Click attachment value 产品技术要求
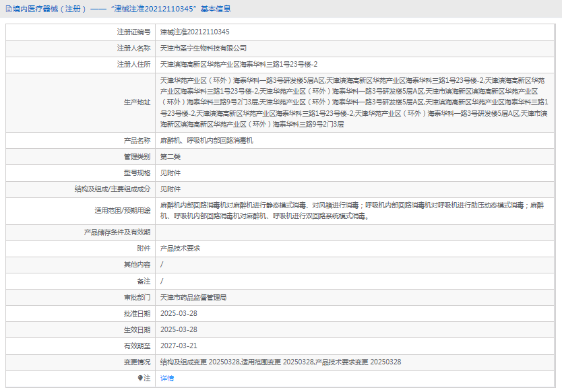 click(181, 249)
